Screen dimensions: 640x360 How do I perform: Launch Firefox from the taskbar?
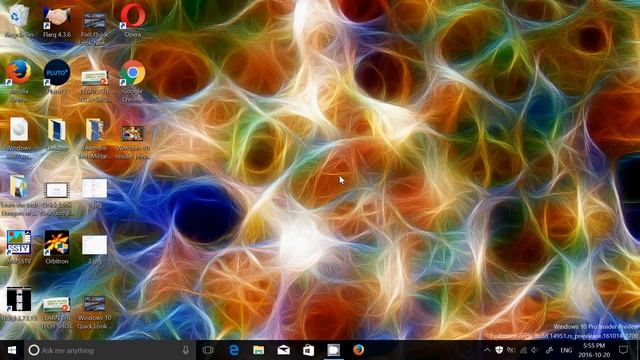point(358,350)
